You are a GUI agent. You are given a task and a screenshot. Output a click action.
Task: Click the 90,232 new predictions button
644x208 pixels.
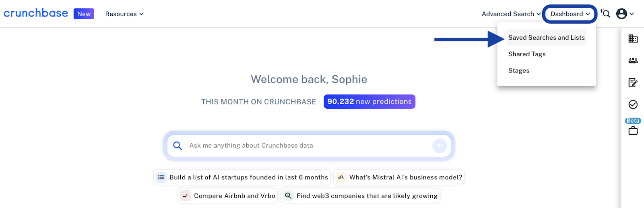tap(369, 101)
